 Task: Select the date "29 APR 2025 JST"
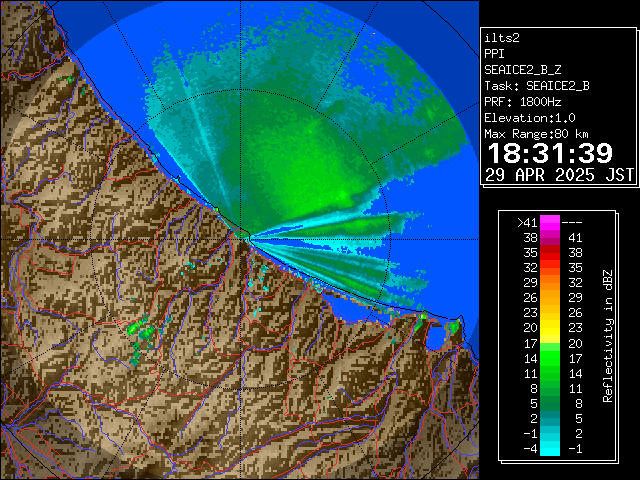point(560,175)
